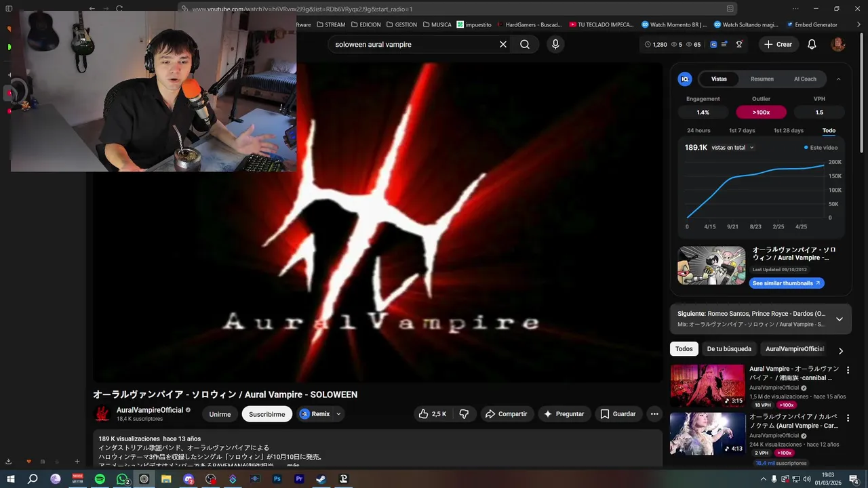This screenshot has width=868, height=488.
Task: Click the magnifying glass search button
Action: [525, 44]
